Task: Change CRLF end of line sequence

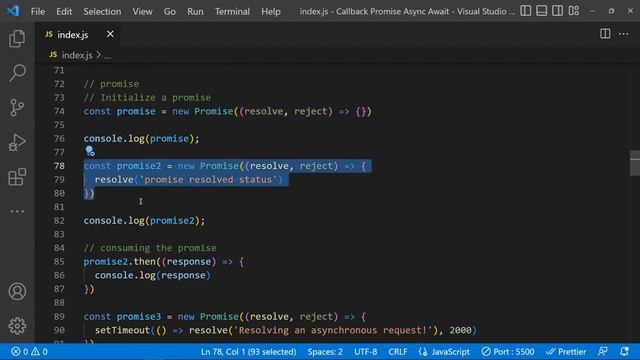Action: [398, 351]
